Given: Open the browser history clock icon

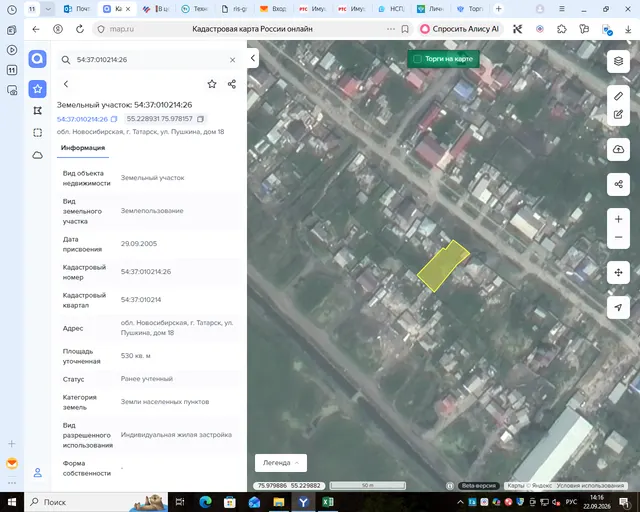Looking at the screenshot, I should click(x=12, y=9).
